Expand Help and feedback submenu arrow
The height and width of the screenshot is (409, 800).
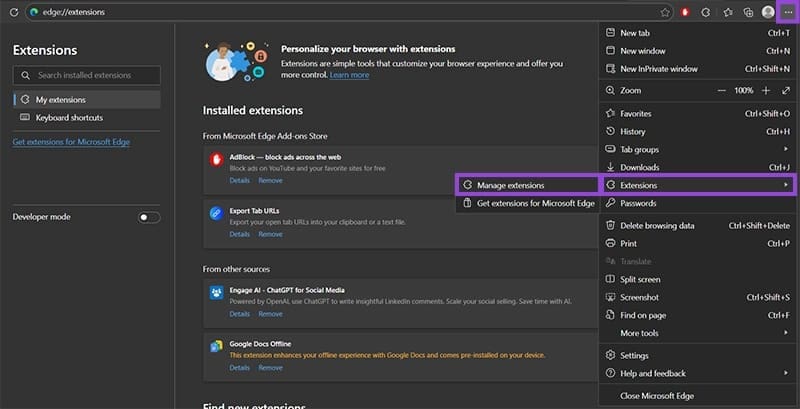pyautogui.click(x=786, y=373)
